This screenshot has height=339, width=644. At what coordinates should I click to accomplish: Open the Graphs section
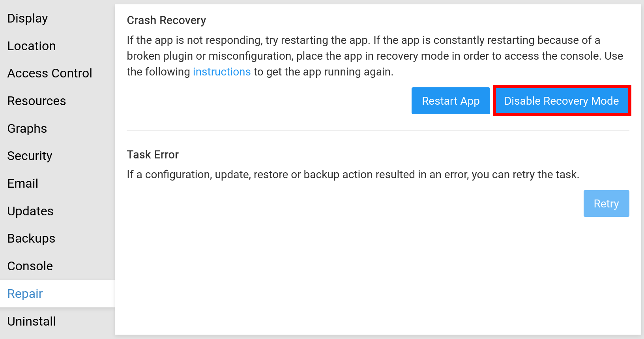point(27,129)
